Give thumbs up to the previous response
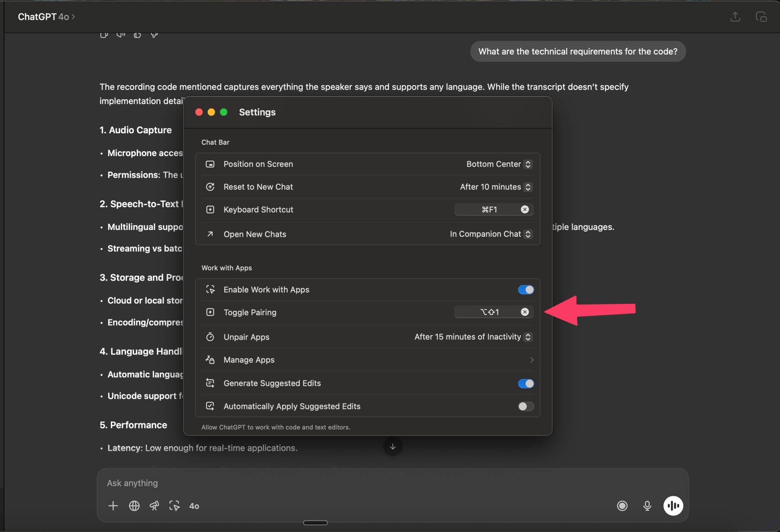The width and height of the screenshot is (780, 532). pyautogui.click(x=137, y=35)
